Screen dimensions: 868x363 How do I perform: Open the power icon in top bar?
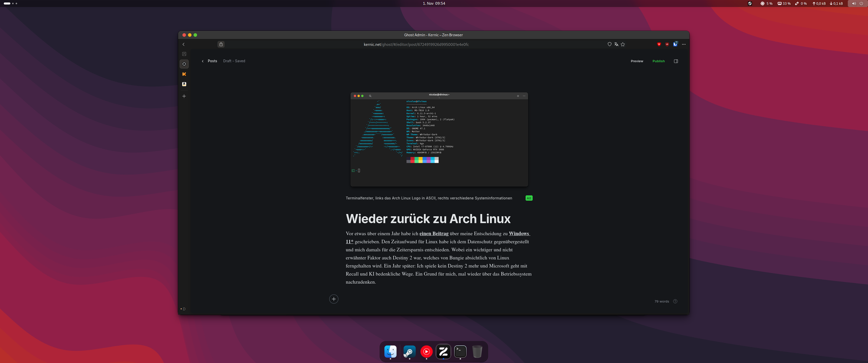coord(861,3)
